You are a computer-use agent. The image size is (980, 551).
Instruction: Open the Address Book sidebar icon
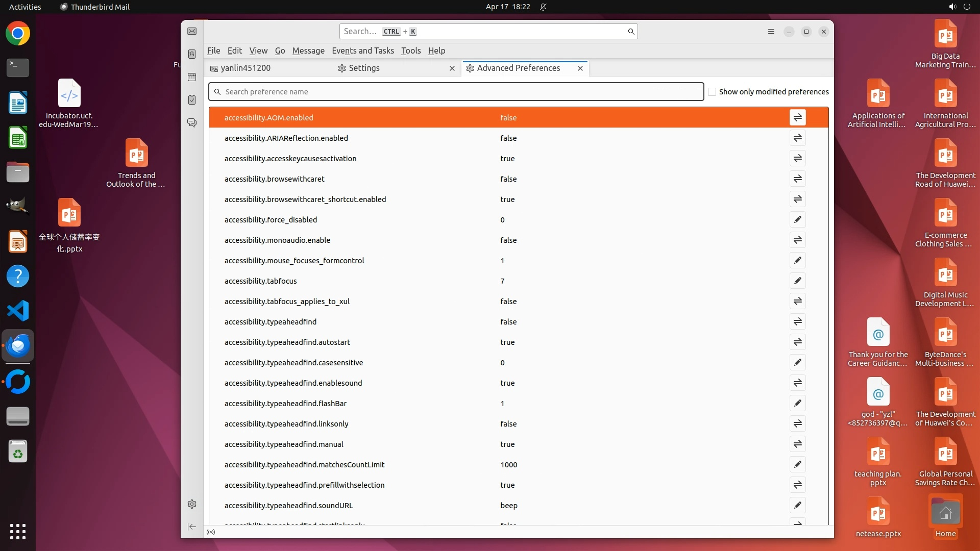(192, 54)
